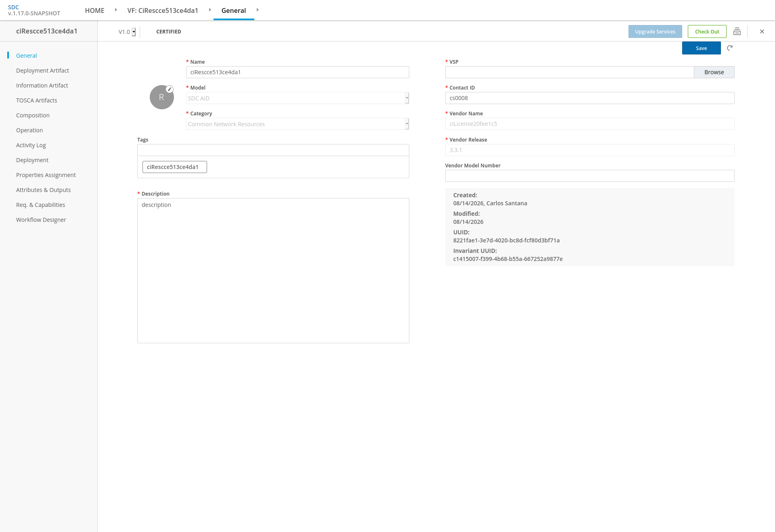Close the resource view with X icon
Screen dimensions: 775x532
762,31
